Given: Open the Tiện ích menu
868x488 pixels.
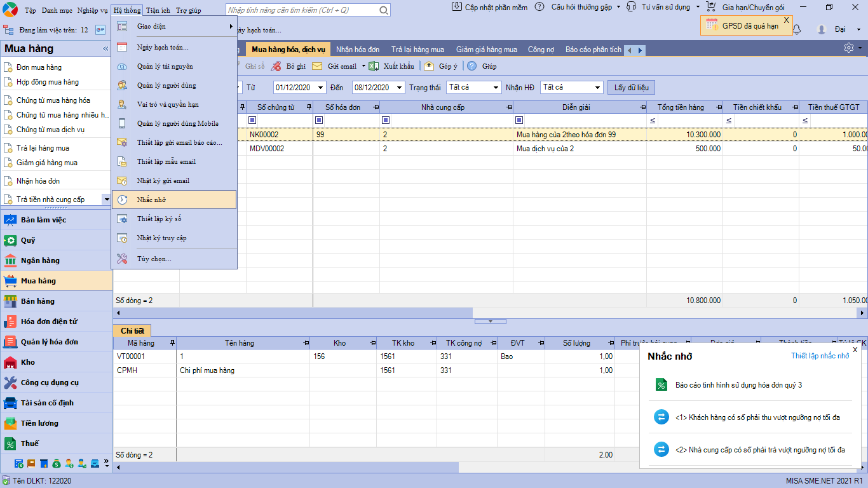Looking at the screenshot, I should click(158, 11).
